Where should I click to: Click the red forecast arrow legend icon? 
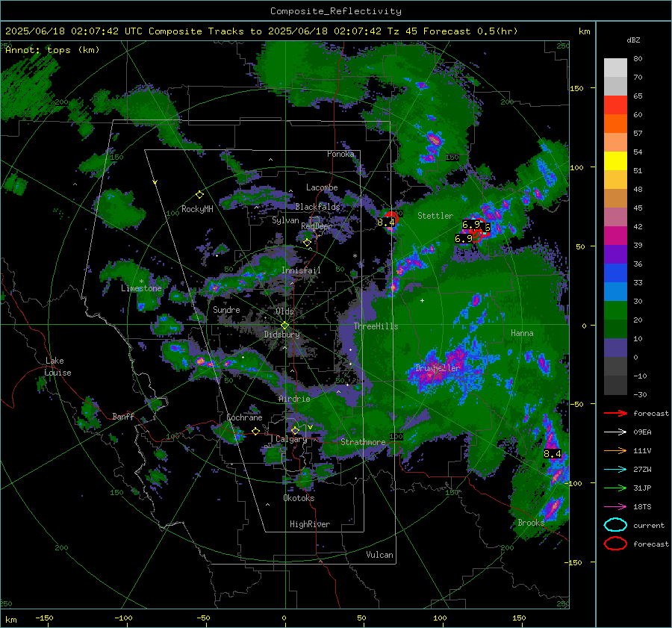[615, 413]
